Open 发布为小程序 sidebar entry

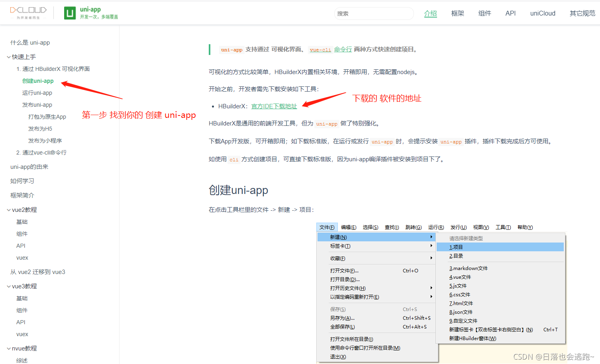click(x=45, y=141)
